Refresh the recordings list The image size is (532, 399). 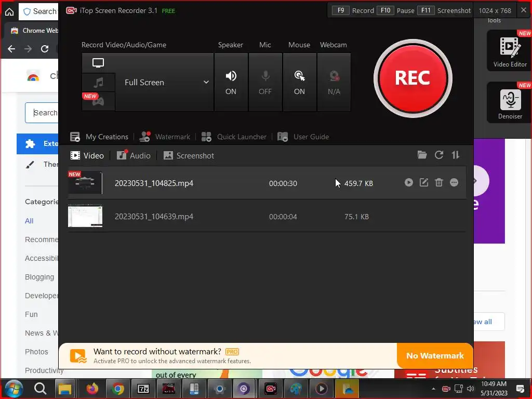(x=439, y=155)
